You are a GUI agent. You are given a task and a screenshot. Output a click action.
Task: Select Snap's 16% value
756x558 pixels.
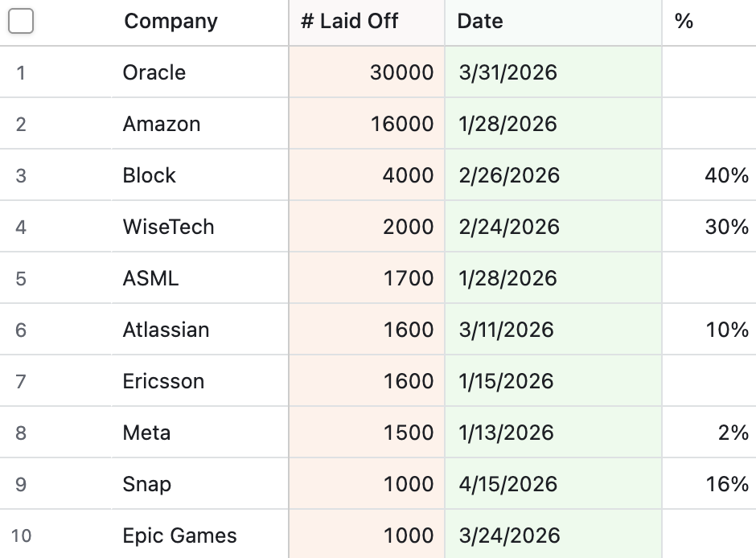[727, 483]
